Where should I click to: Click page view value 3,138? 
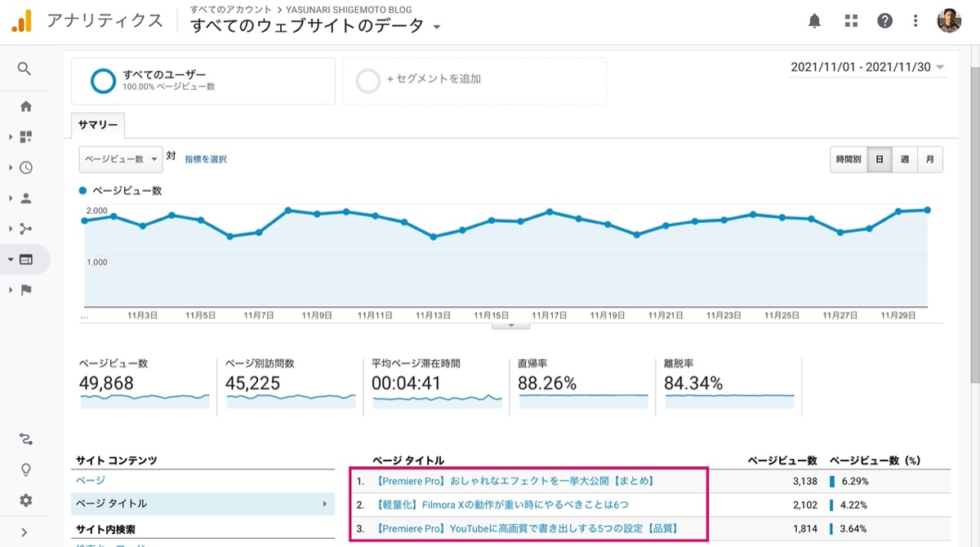(x=804, y=482)
